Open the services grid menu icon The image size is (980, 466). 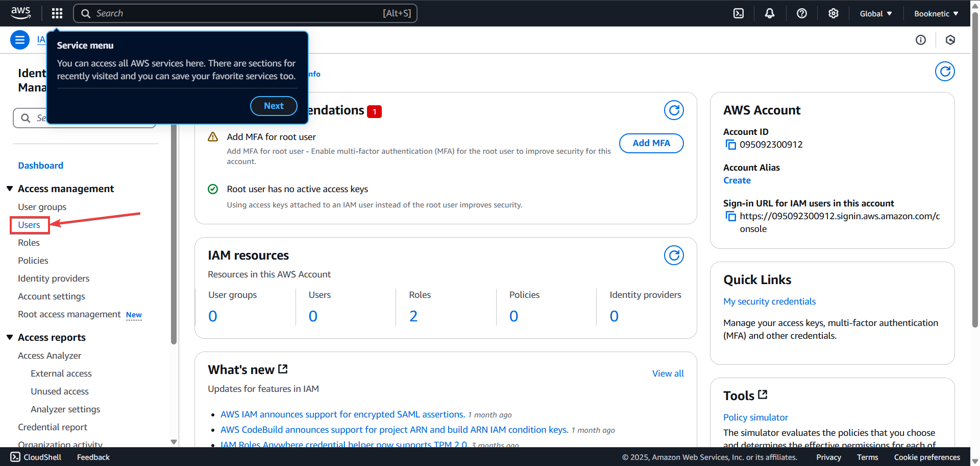[x=57, y=13]
